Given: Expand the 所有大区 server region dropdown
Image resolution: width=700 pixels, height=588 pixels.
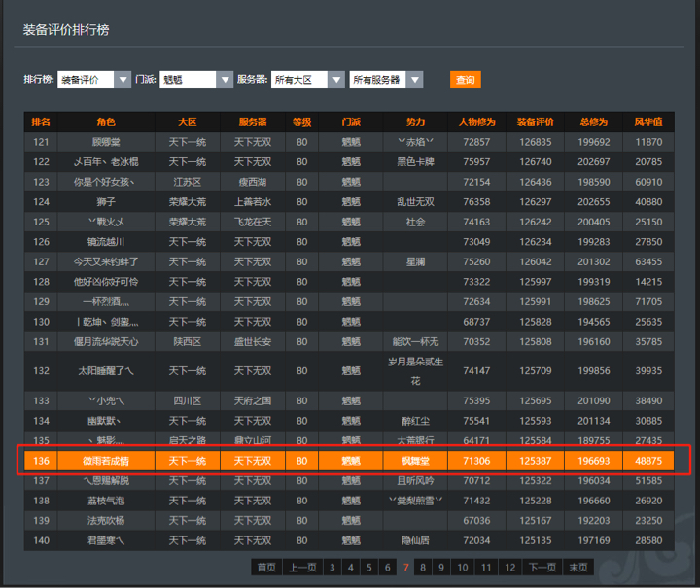Looking at the screenshot, I should click(307, 80).
